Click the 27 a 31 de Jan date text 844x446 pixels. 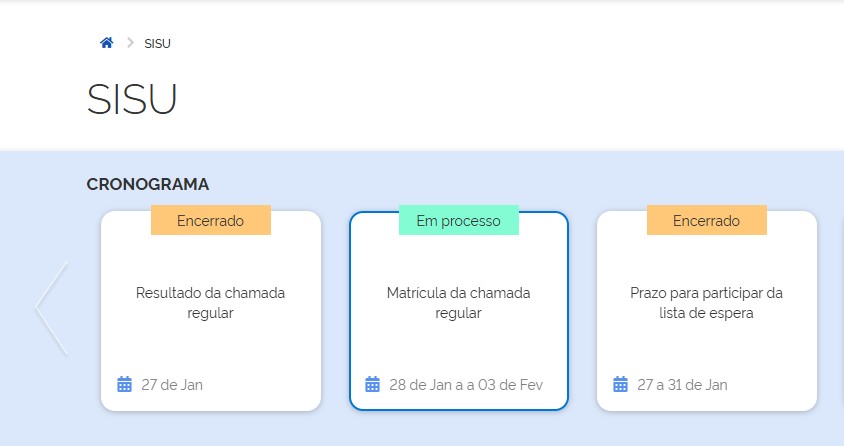pyautogui.click(x=682, y=384)
